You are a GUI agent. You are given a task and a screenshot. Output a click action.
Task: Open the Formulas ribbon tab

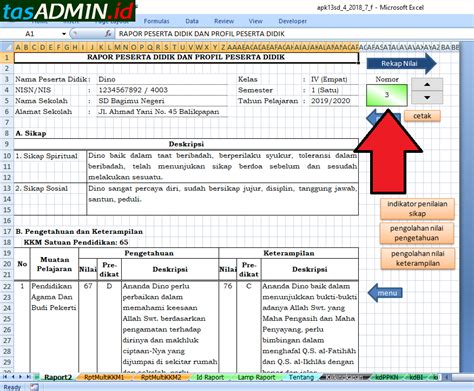click(x=156, y=21)
